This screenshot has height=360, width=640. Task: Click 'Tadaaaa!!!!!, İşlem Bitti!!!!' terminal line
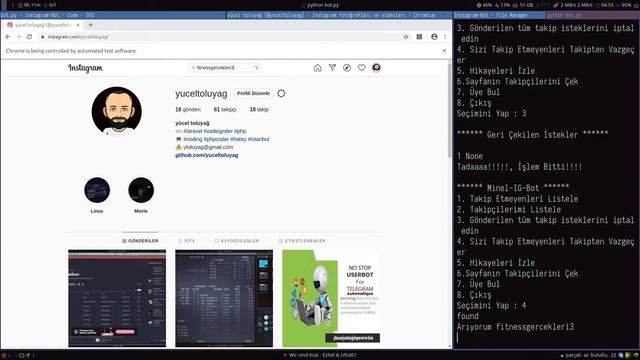(x=519, y=167)
